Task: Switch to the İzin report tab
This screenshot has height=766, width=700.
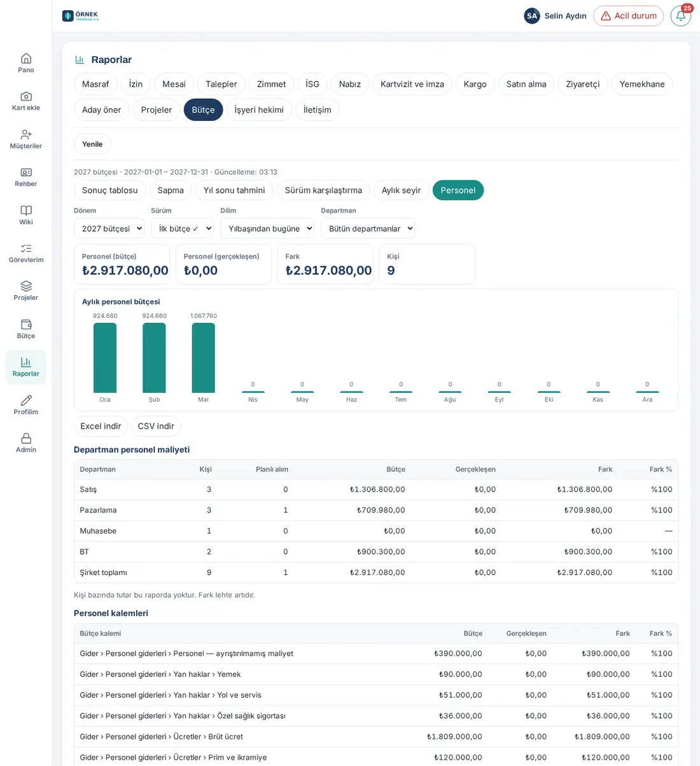Action: (136, 84)
